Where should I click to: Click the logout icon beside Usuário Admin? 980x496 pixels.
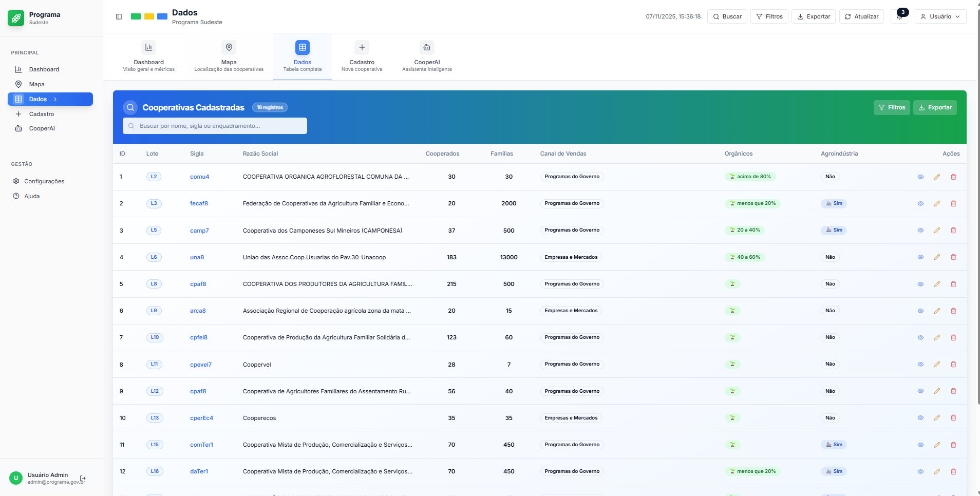point(83,478)
